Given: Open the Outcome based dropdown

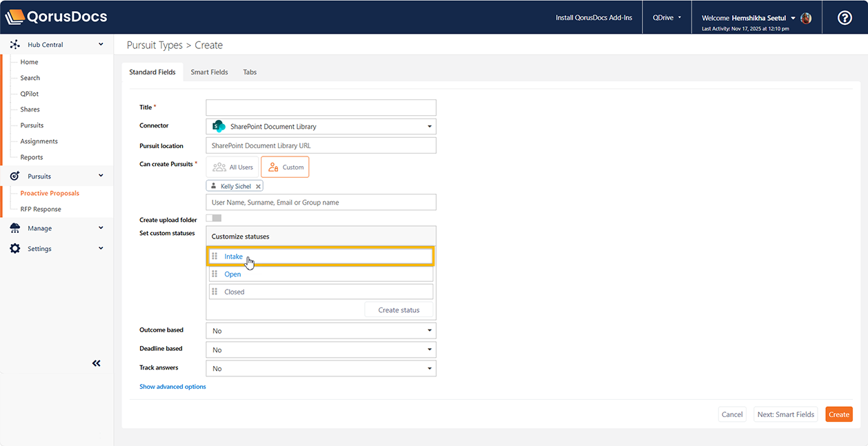Looking at the screenshot, I should point(321,331).
